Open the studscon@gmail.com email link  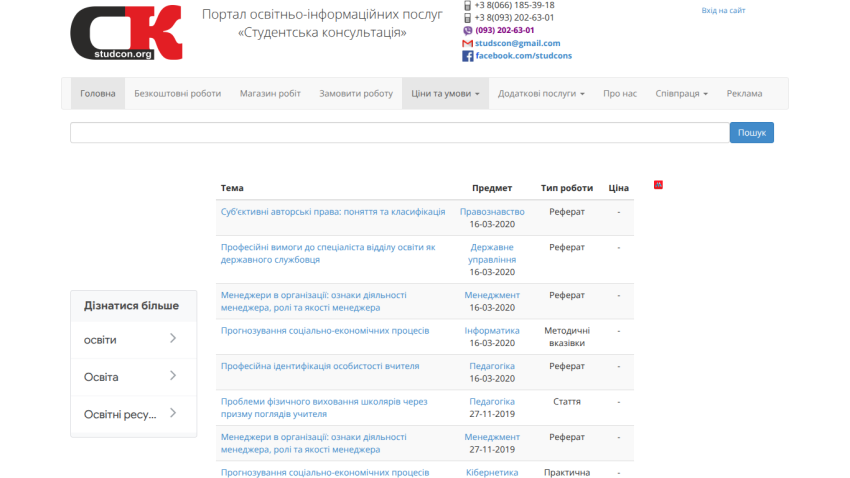pyautogui.click(x=518, y=43)
